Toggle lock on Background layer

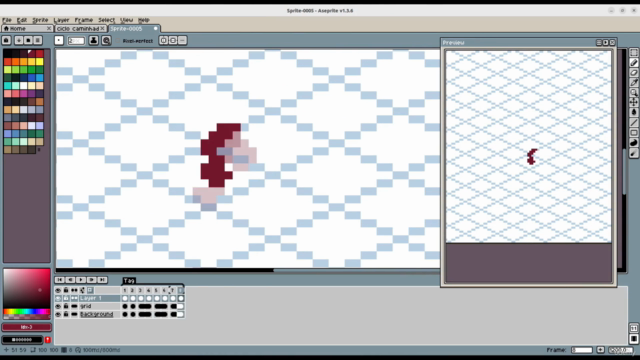(66, 314)
